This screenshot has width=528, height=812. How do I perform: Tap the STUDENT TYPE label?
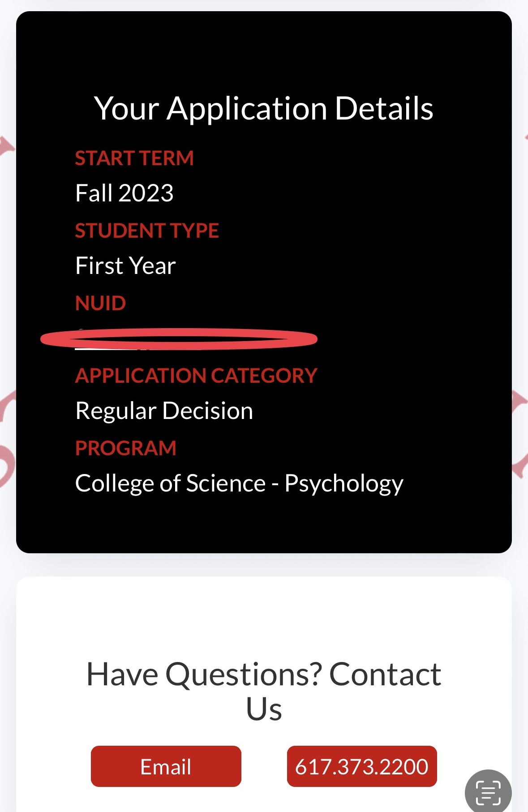147,231
